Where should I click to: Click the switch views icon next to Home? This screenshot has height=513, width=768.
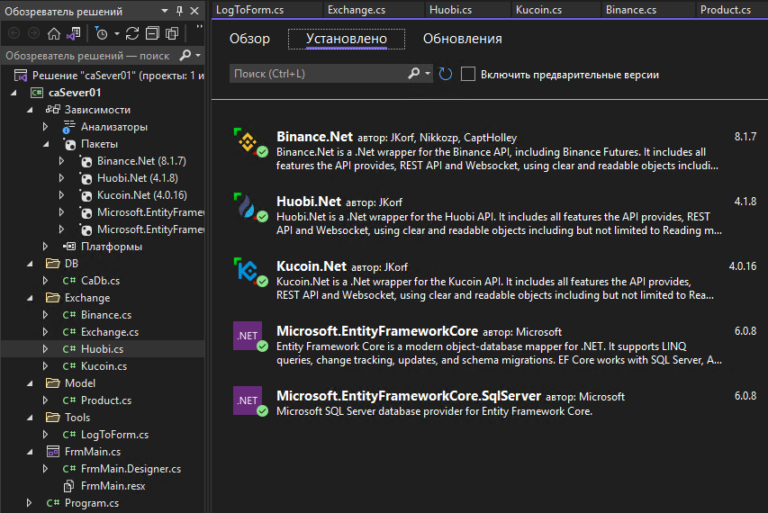click(73, 33)
